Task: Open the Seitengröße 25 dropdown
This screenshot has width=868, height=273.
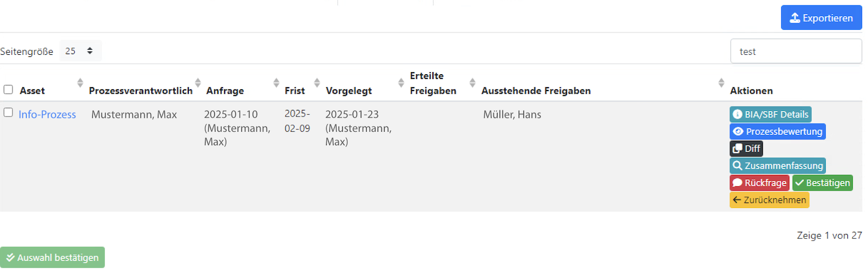Action: (x=80, y=51)
